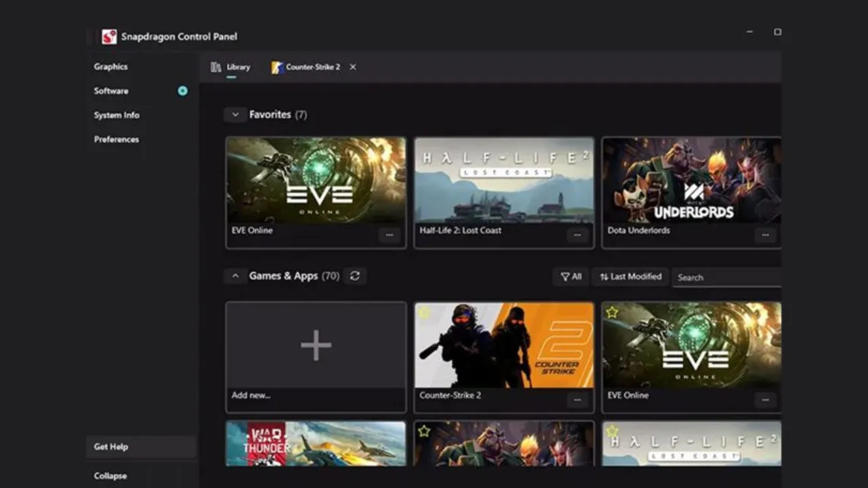Open the Counter-Strike 2 thumbnail in Games & Apps
This screenshot has width=868, height=488.
coord(504,346)
